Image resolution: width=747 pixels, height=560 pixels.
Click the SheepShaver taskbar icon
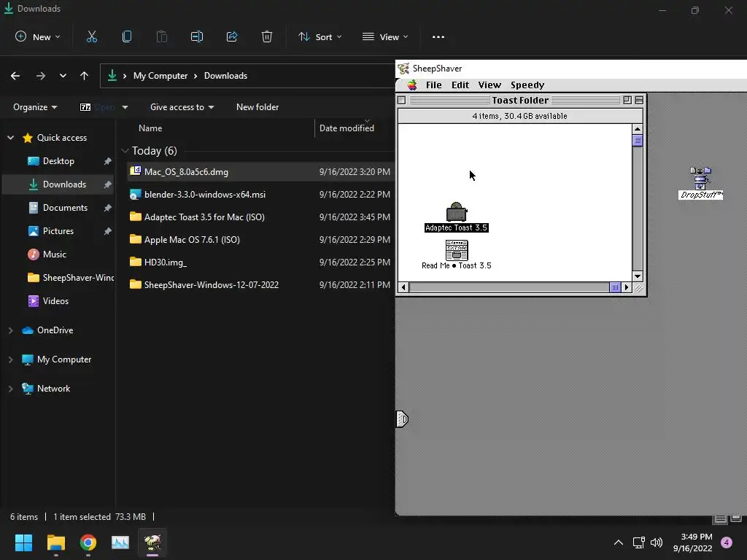(x=152, y=542)
